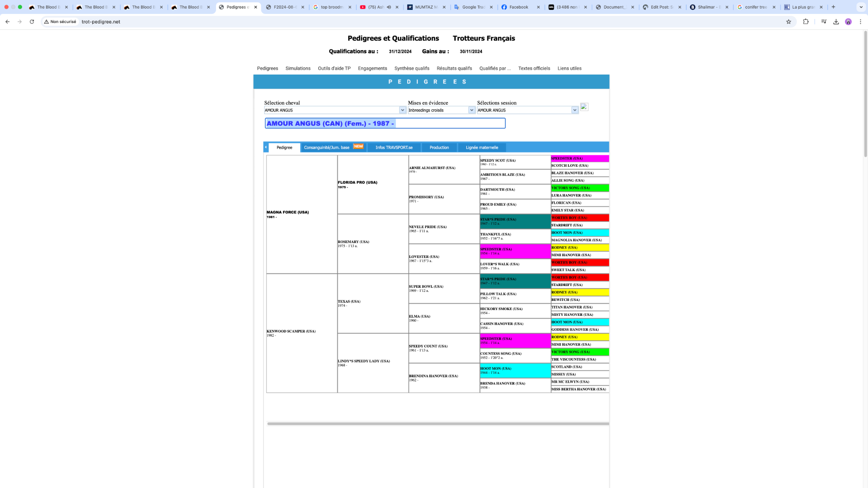Screen dimensions: 868x488
Task: Switch to the 'top broodm' Google tab
Action: point(332,7)
